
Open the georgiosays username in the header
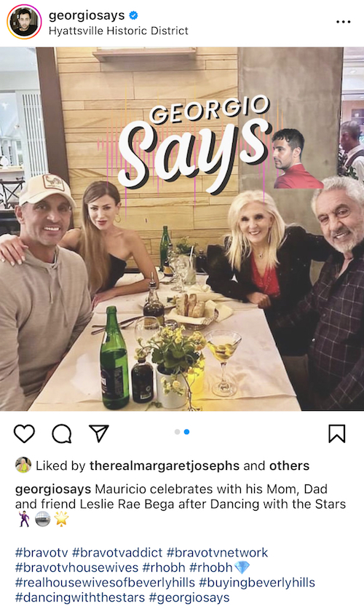point(87,15)
